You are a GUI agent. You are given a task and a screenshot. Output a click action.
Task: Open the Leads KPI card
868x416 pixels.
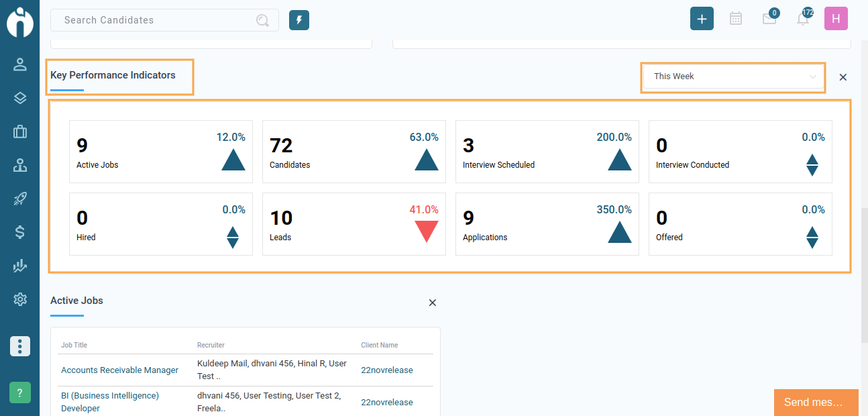354,224
